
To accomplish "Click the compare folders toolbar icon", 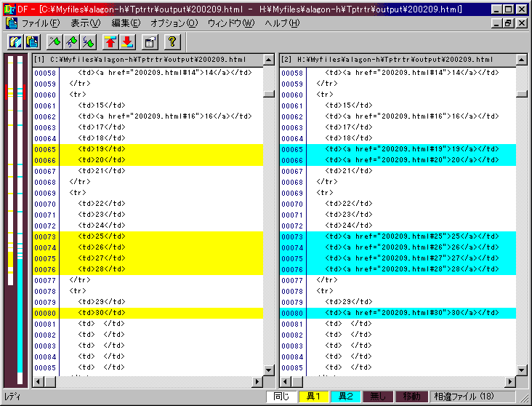I will pyautogui.click(x=15, y=42).
